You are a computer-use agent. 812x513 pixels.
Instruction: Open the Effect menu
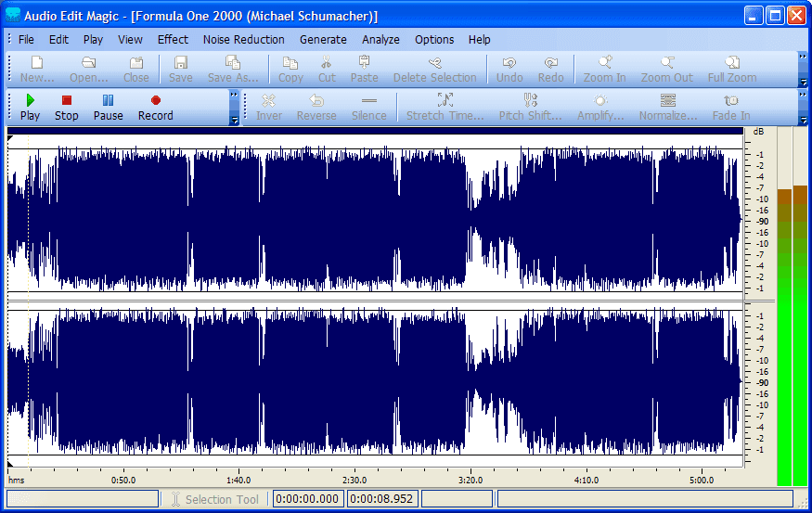[x=173, y=39]
